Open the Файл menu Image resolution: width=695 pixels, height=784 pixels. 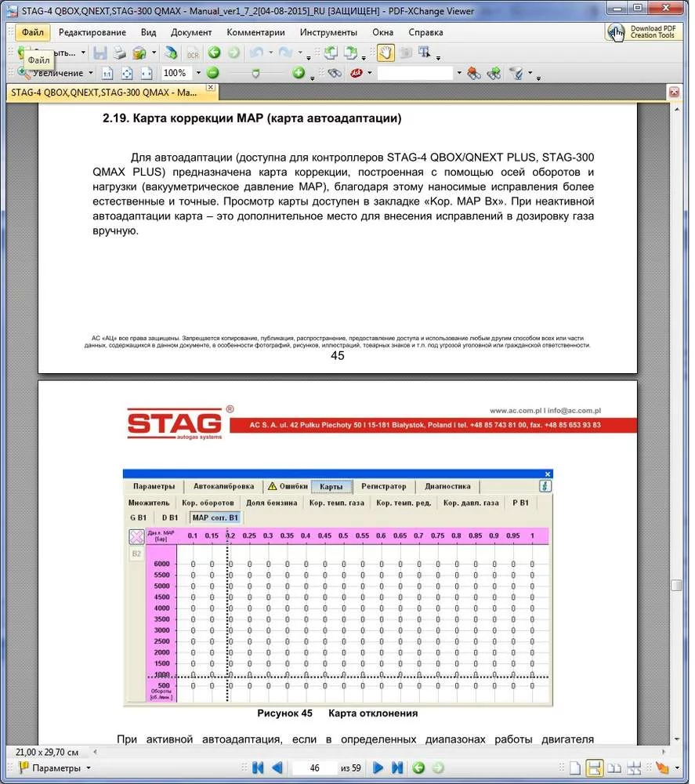coord(32,32)
